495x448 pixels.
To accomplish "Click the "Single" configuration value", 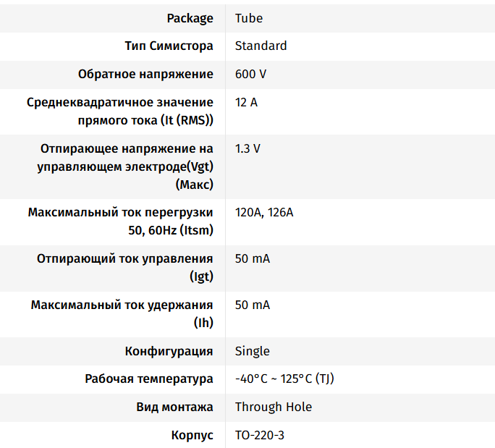I will (252, 351).
